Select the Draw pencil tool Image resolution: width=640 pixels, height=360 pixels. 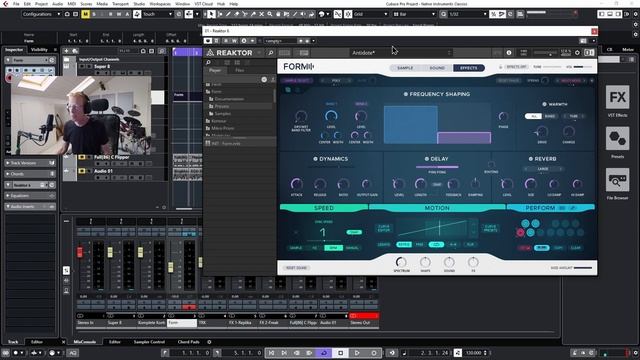coord(228,14)
